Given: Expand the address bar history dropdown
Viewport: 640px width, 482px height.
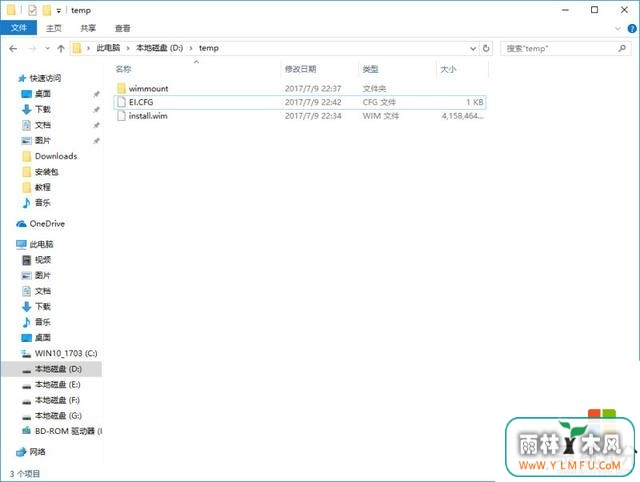Looking at the screenshot, I should [473, 49].
